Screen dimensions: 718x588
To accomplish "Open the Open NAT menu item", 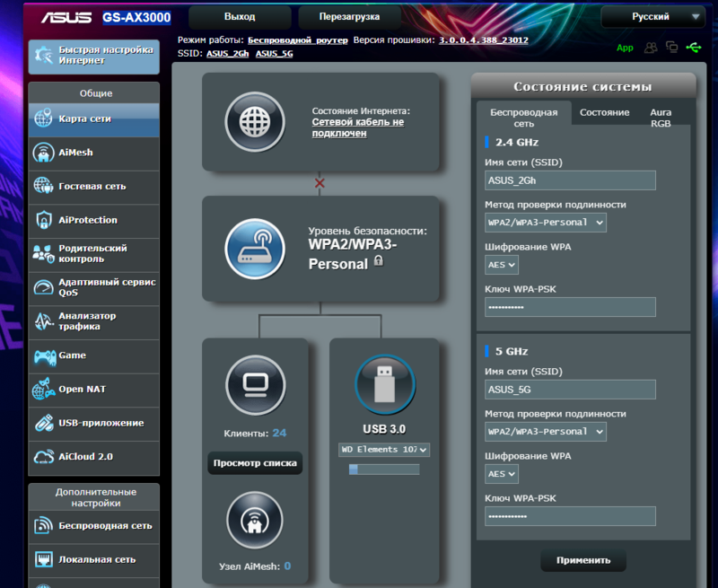I will 94,390.
